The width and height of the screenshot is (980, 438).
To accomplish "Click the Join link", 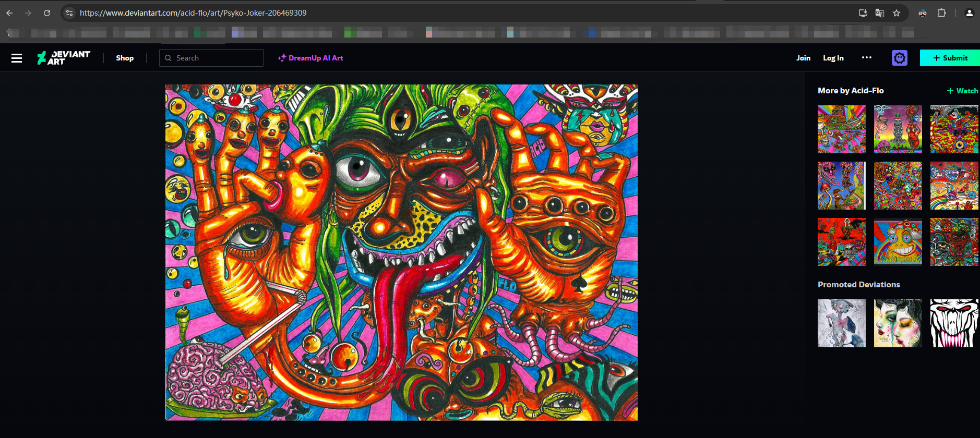I will (803, 58).
